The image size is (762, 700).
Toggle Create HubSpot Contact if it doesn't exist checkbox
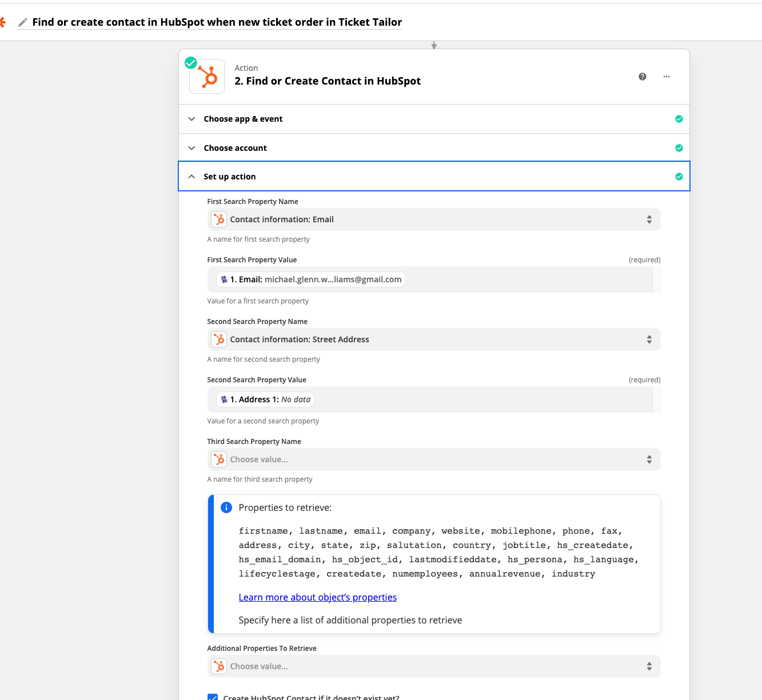point(213,697)
